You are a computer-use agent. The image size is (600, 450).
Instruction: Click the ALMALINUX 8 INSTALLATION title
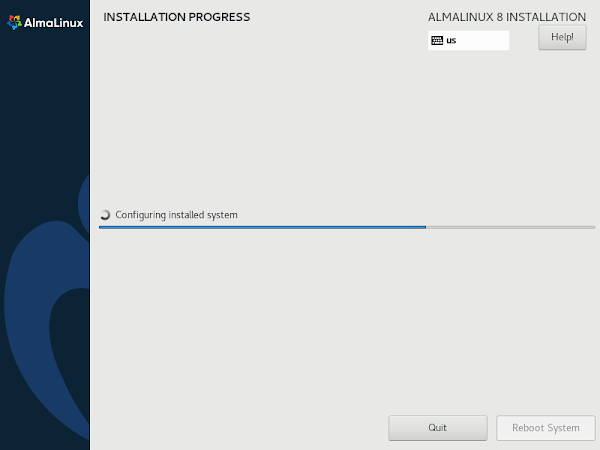507,17
